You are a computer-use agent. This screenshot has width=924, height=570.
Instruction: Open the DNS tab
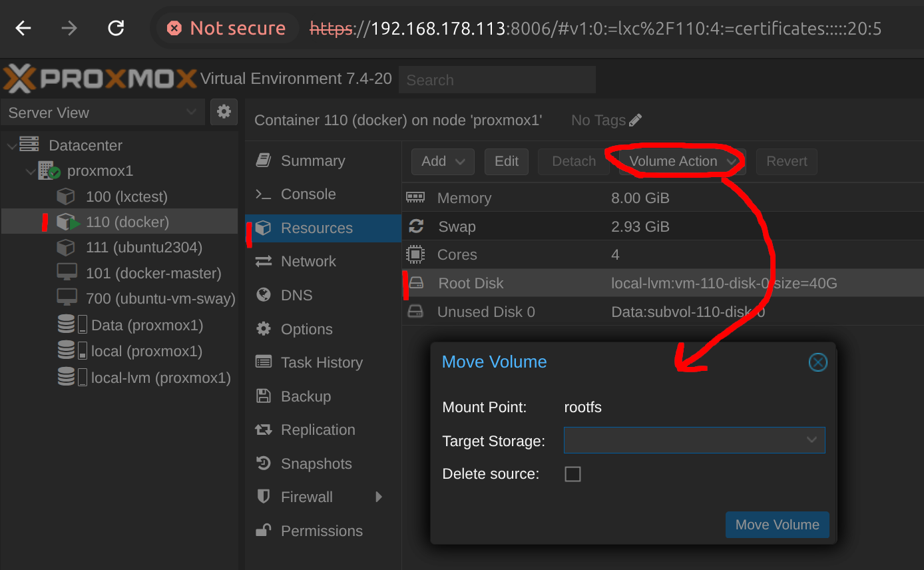tap(323, 295)
